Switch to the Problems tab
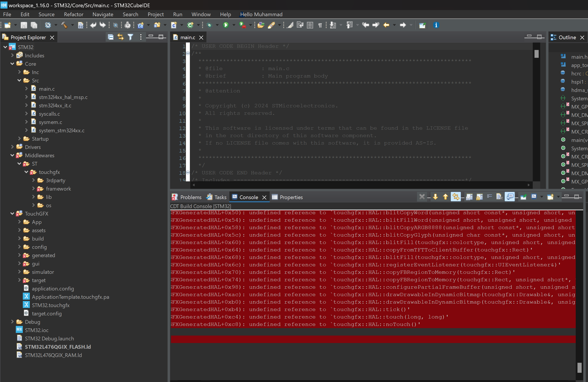The image size is (588, 382). 187,197
